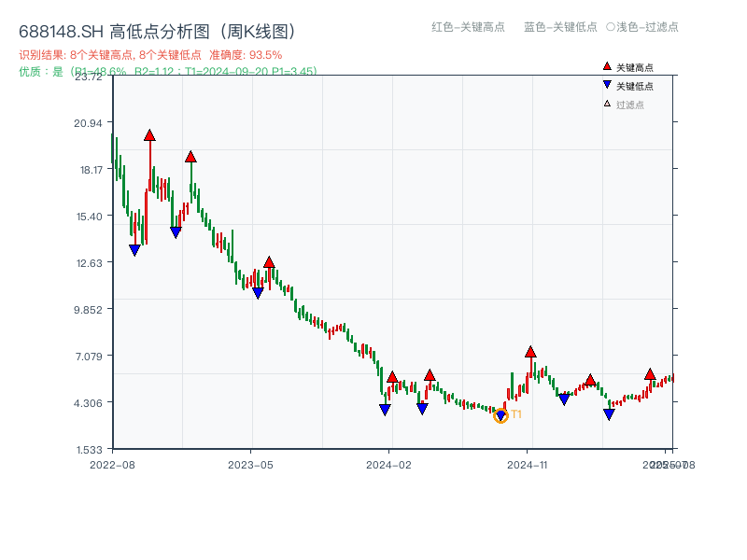The image size is (747, 560).
Task: Select the last blue triangle marker on the right
Action: click(x=608, y=413)
